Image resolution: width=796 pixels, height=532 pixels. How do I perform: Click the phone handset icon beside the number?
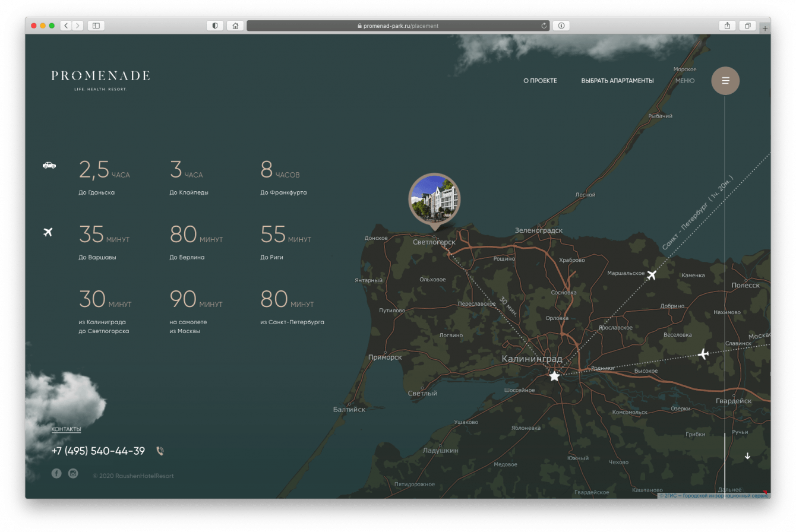(x=160, y=451)
